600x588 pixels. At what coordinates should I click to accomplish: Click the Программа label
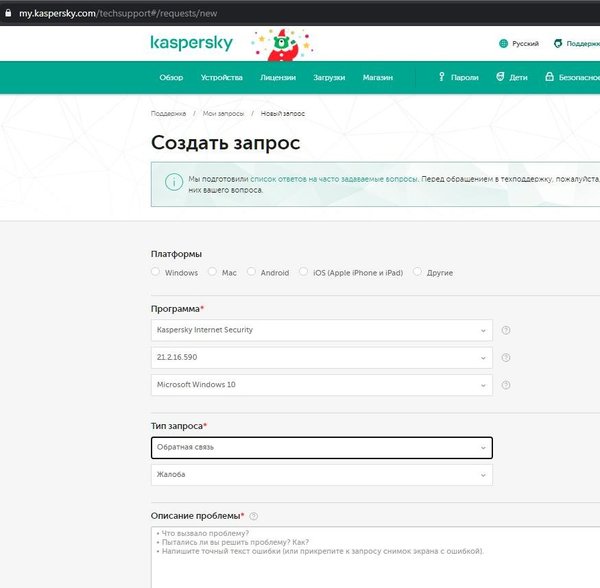[x=175, y=309]
